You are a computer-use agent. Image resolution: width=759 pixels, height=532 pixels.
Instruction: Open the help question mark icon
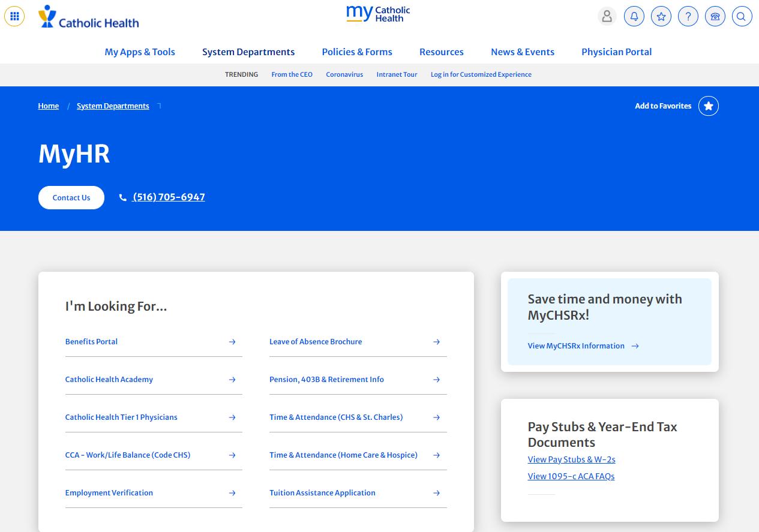tap(688, 16)
